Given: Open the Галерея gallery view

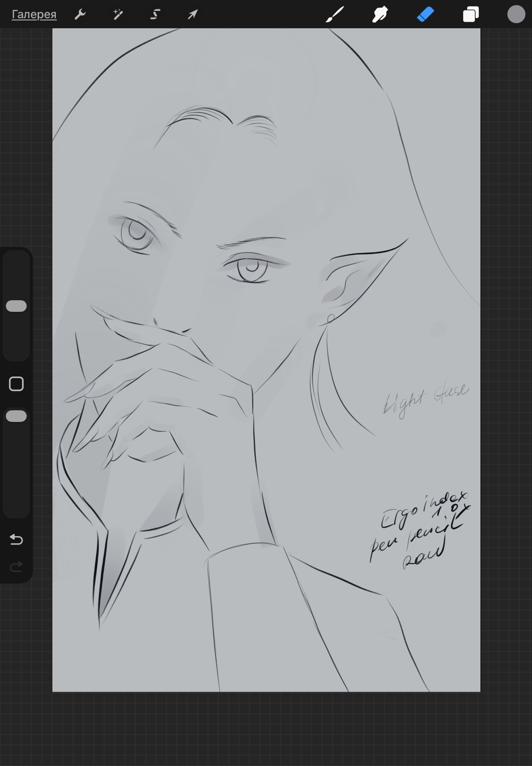Looking at the screenshot, I should click(x=34, y=15).
